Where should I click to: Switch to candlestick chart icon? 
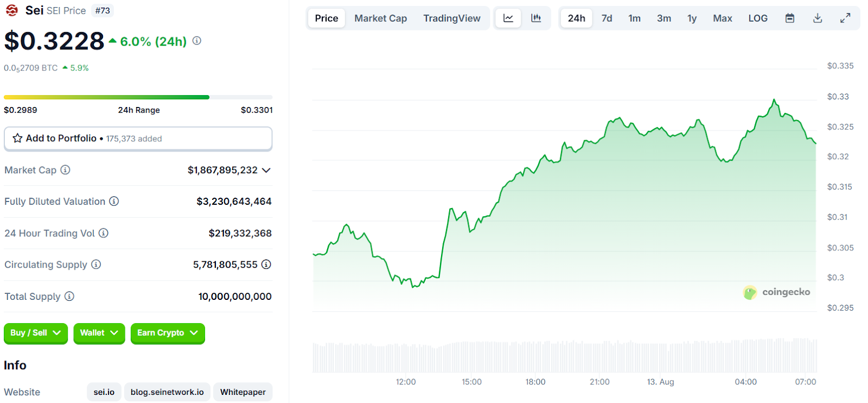[536, 18]
